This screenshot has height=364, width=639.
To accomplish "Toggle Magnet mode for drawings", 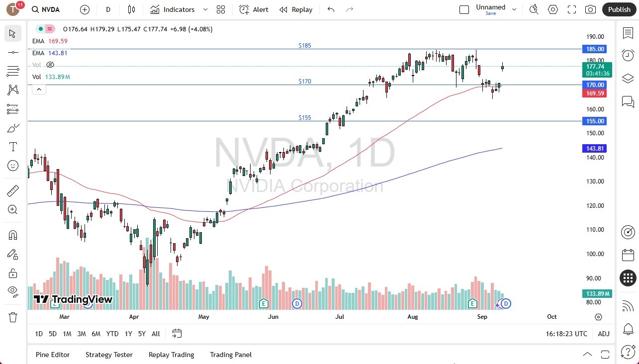I will coord(12,235).
